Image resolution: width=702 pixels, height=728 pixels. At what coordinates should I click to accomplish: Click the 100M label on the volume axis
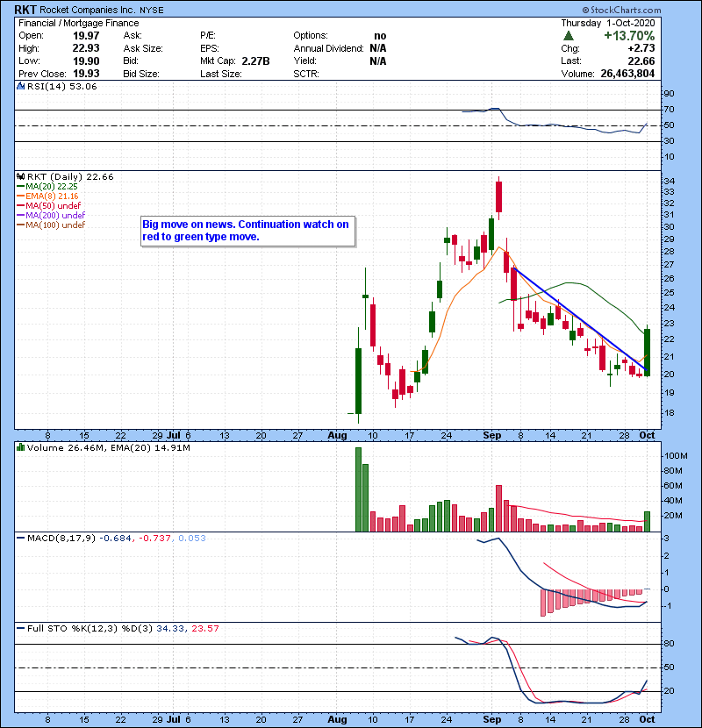(x=676, y=456)
